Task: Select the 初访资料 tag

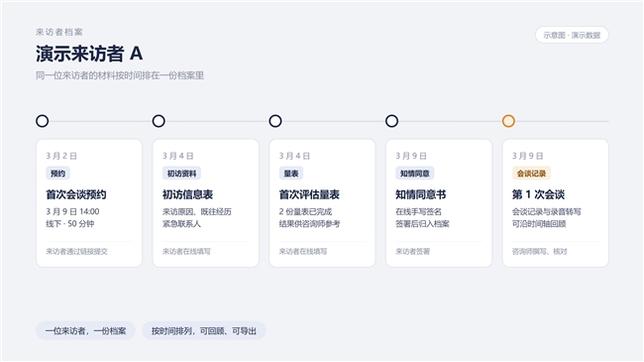Action: coord(181,174)
